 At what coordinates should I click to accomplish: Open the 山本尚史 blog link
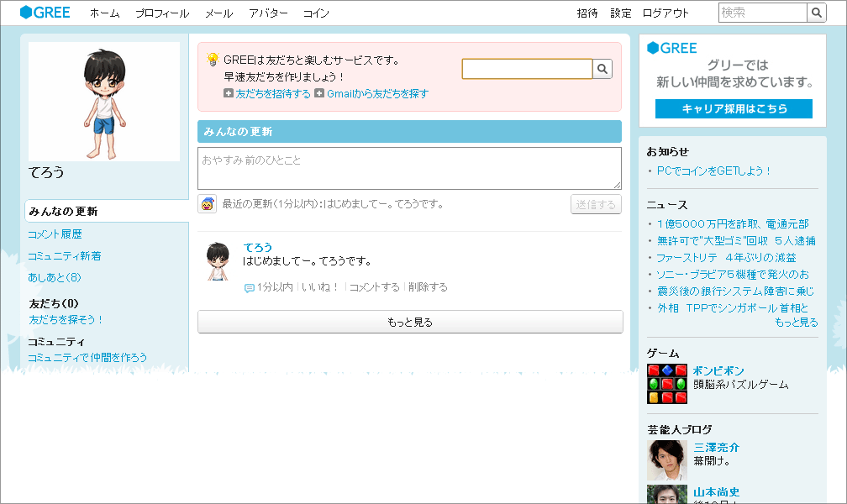[716, 492]
